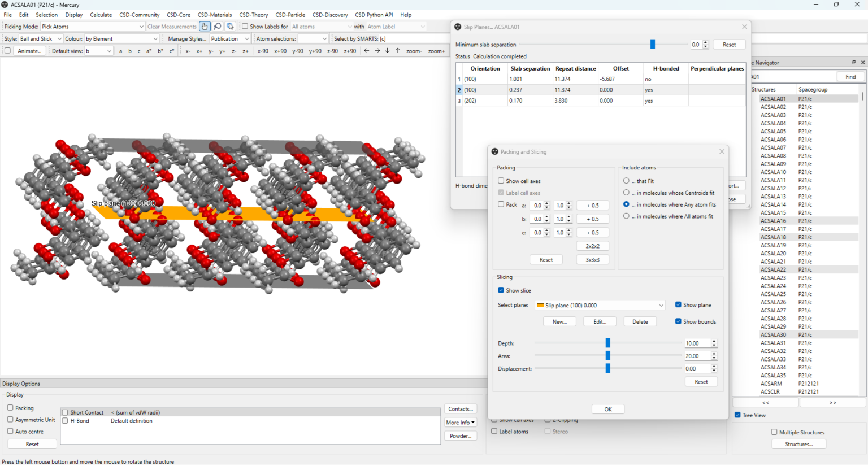Viewport: 868px width, 466px height.
Task: Zoom out using the zoom- control
Action: pos(414,51)
